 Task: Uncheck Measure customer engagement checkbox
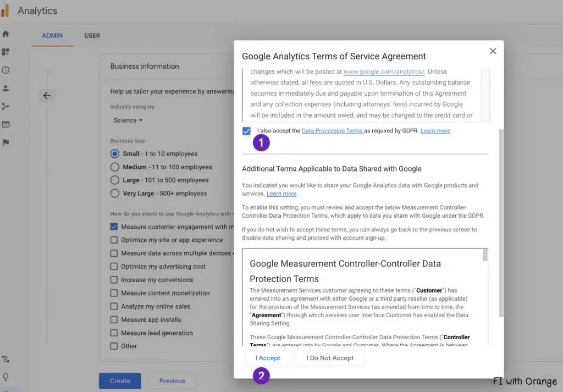pyautogui.click(x=114, y=227)
